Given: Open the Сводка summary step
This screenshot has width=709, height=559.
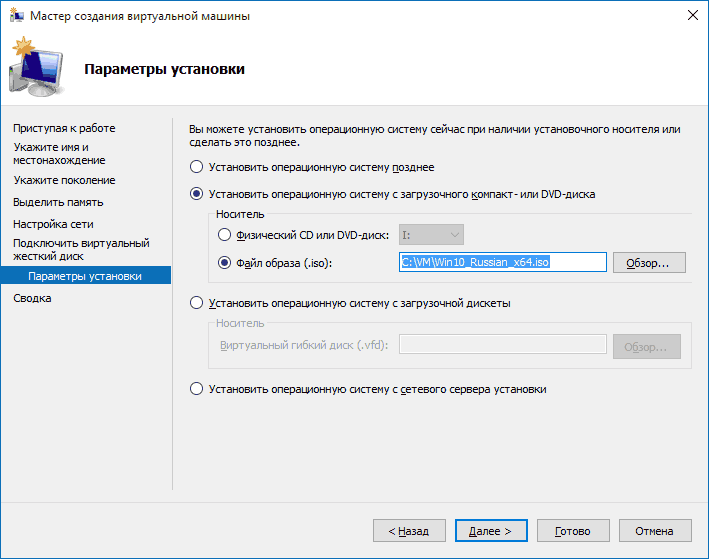Looking at the screenshot, I should point(32,298).
